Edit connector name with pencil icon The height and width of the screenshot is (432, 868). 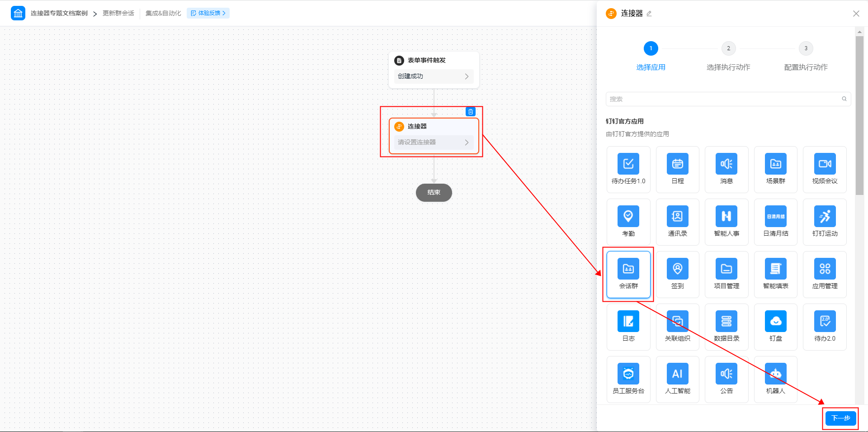coord(649,14)
